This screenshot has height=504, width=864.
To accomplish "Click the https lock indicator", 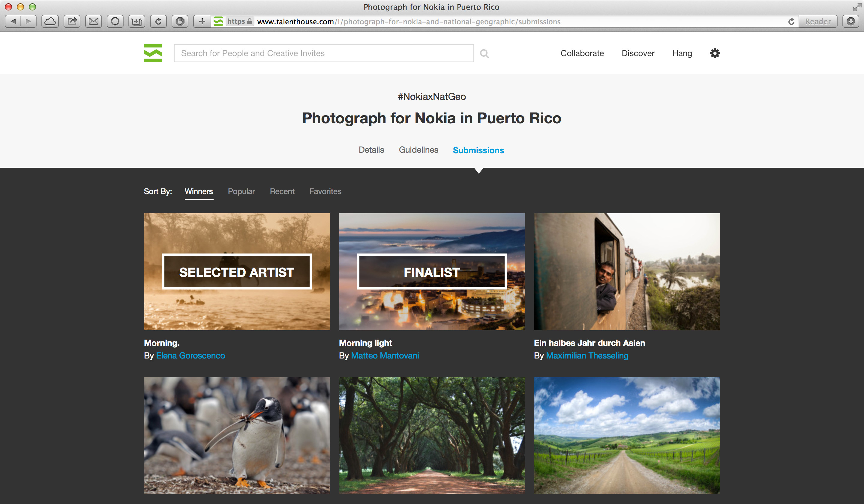I will (240, 21).
